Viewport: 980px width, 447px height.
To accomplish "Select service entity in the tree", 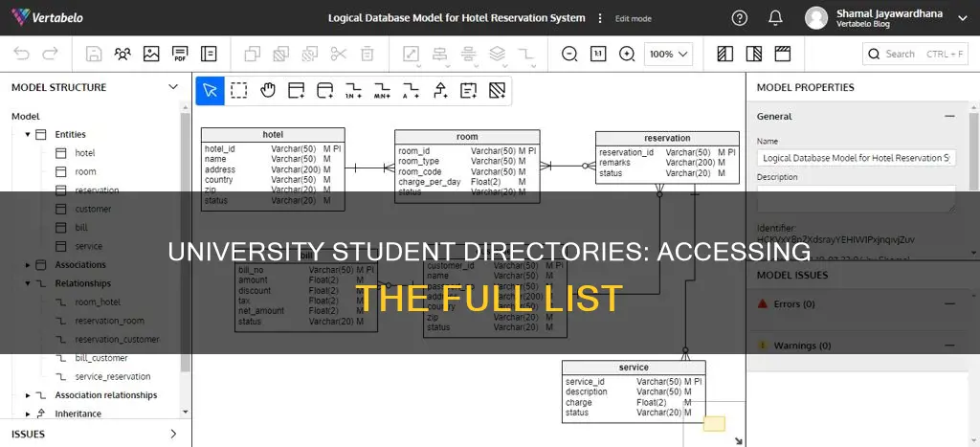I will click(x=89, y=246).
